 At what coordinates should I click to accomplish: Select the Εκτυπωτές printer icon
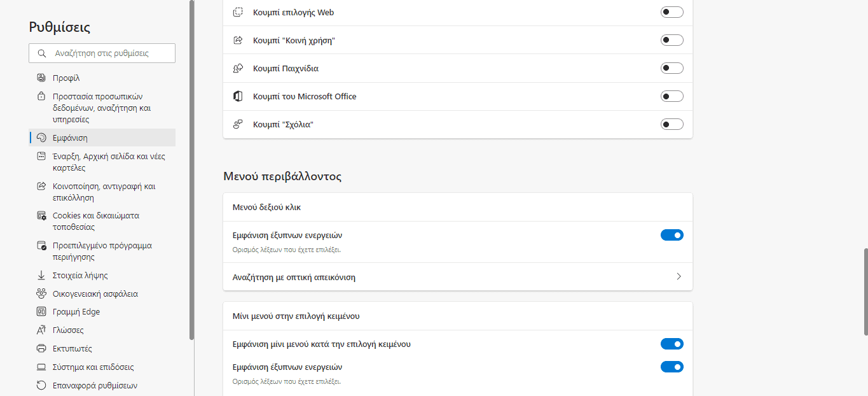click(x=41, y=348)
